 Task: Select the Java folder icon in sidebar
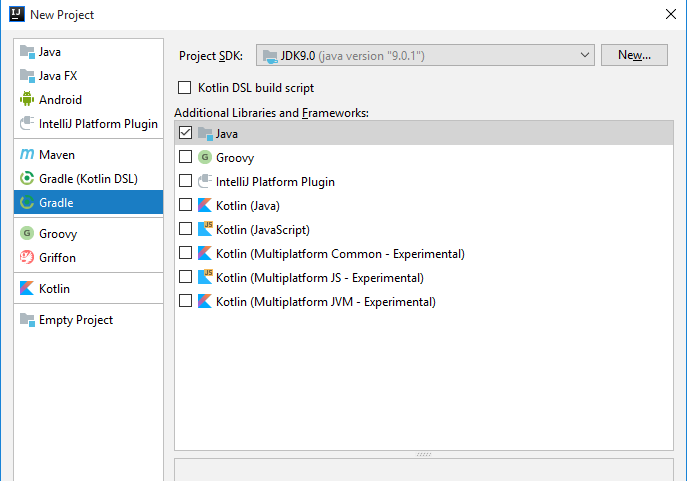27,52
